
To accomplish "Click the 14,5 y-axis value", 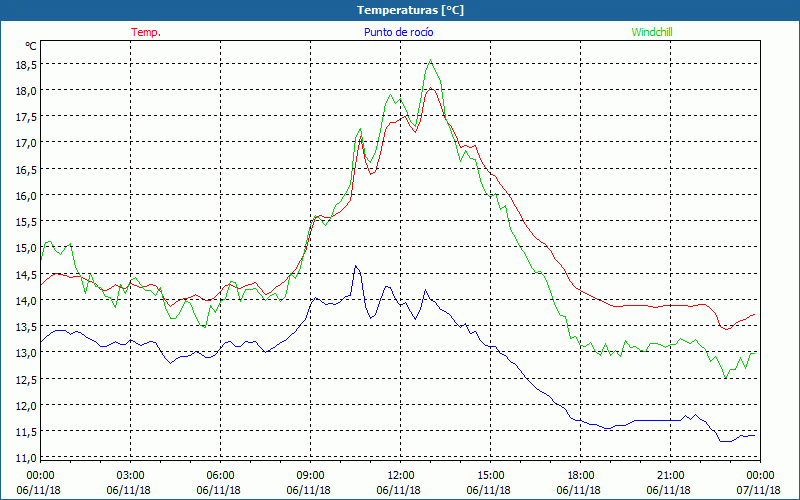I will tap(26, 274).
